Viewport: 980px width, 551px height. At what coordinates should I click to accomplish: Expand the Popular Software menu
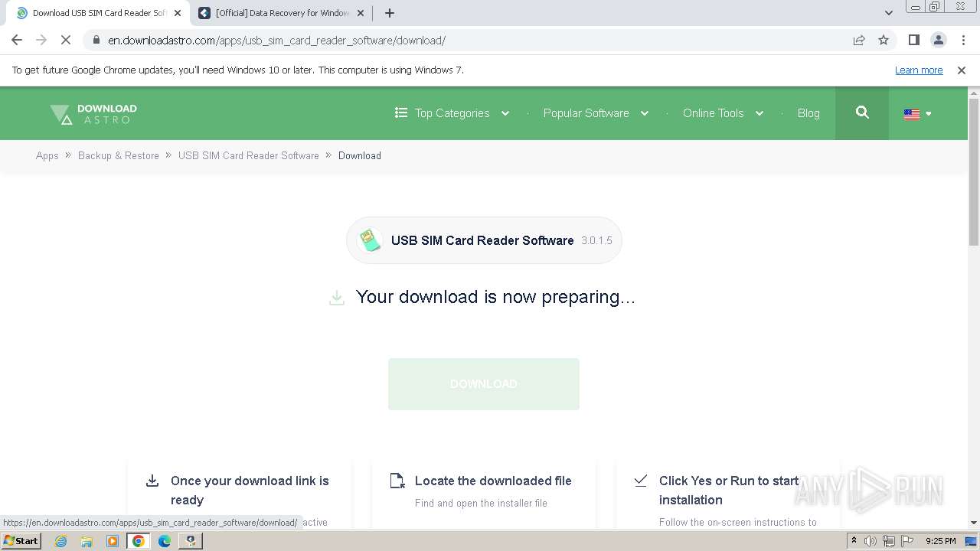click(x=596, y=113)
